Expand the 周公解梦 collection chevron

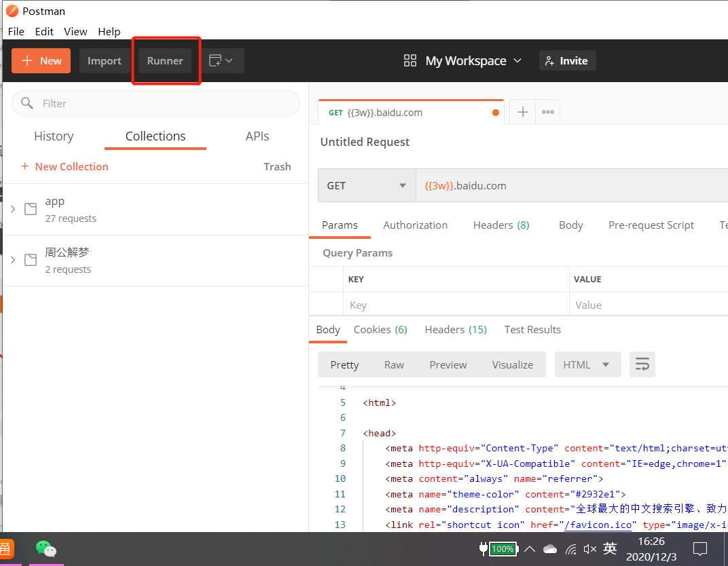(x=13, y=260)
